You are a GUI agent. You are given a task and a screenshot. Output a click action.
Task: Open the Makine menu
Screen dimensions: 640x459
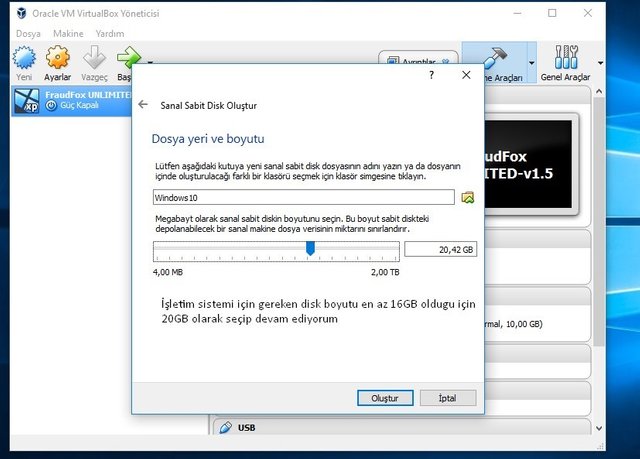68,33
